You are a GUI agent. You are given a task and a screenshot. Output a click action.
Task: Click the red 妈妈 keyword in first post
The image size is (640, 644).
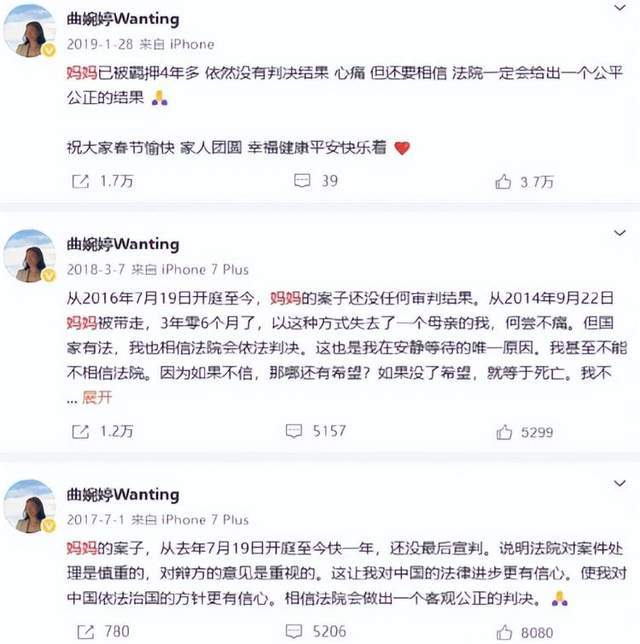coord(82,74)
